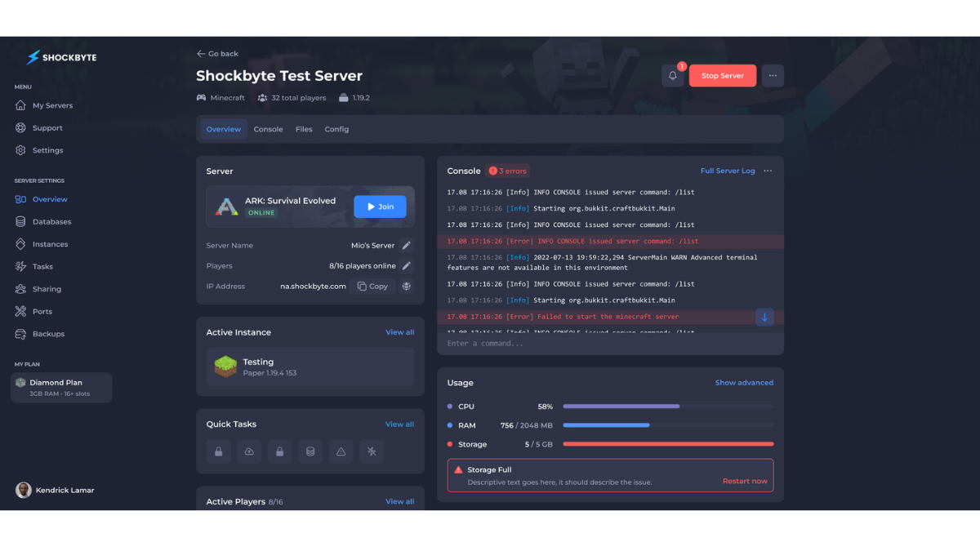Viewport: 980px width, 547px height.
Task: Edit the server name with the pencil icon
Action: pos(407,245)
